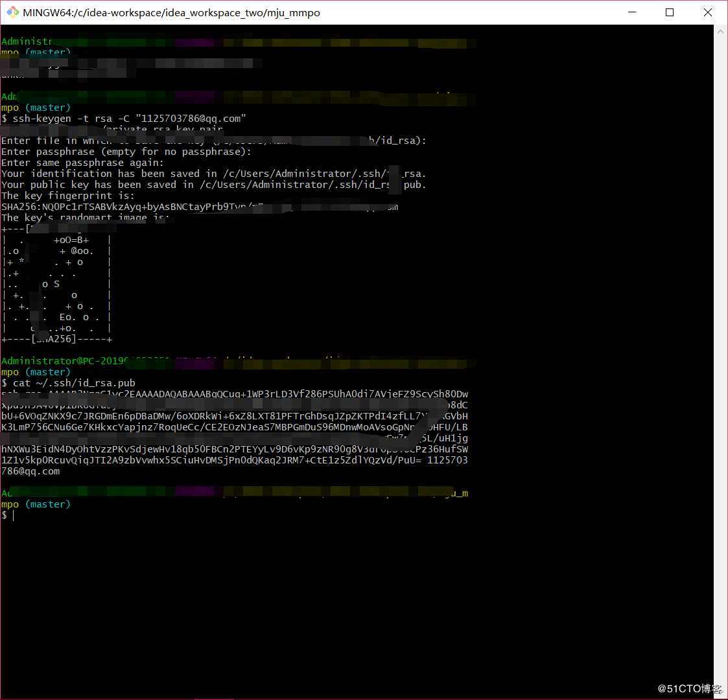
Task: Click the bottom 'mpo (master)' prompt line
Action: point(36,504)
